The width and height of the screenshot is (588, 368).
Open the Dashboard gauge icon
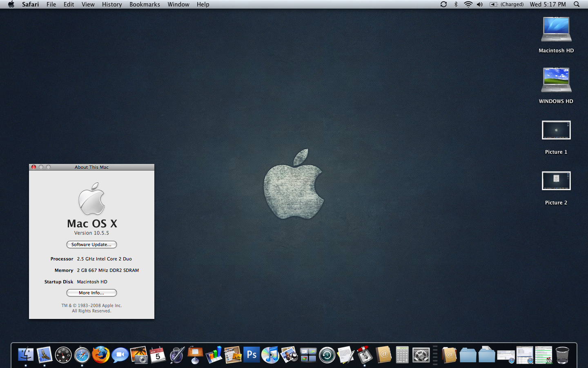(x=63, y=355)
